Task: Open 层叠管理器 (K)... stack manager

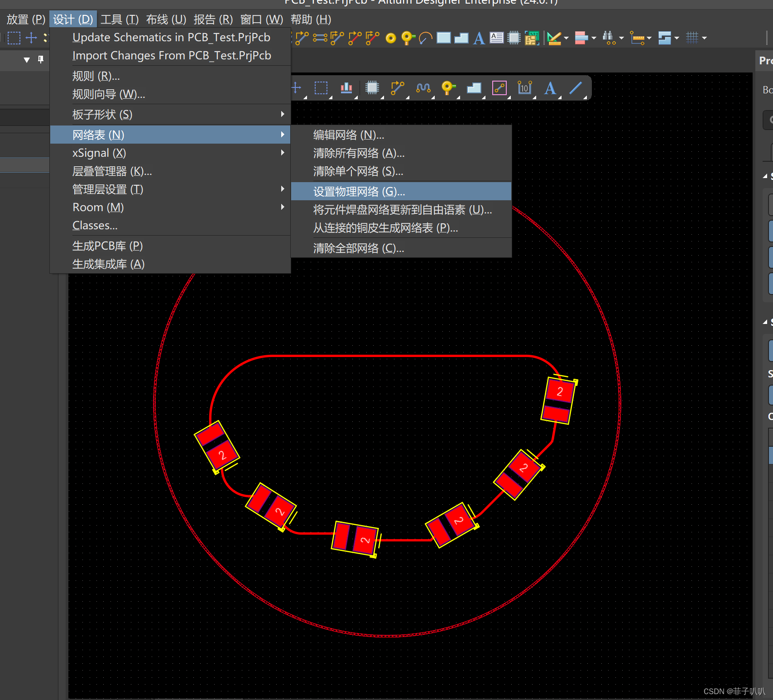Action: [170, 171]
